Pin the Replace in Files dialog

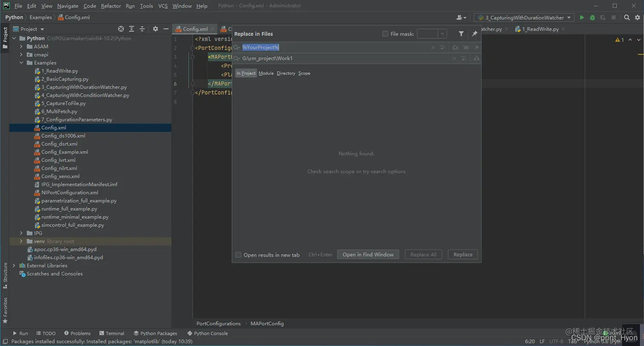click(474, 34)
